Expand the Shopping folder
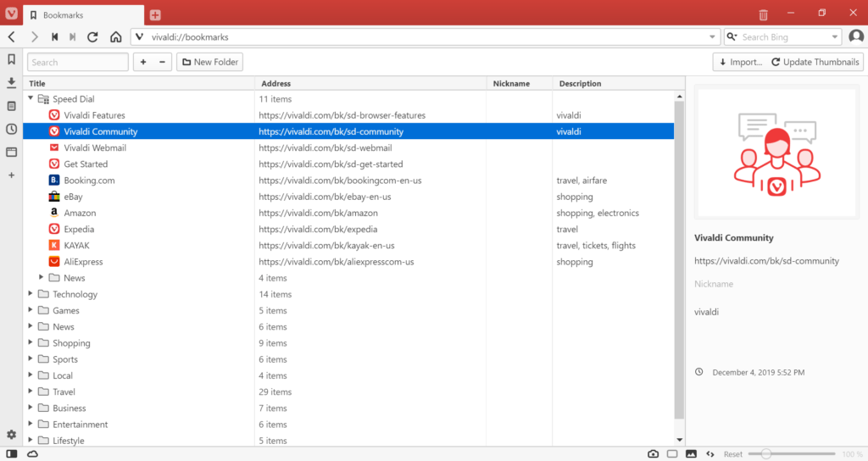Image resolution: width=868 pixels, height=461 pixels. [31, 342]
